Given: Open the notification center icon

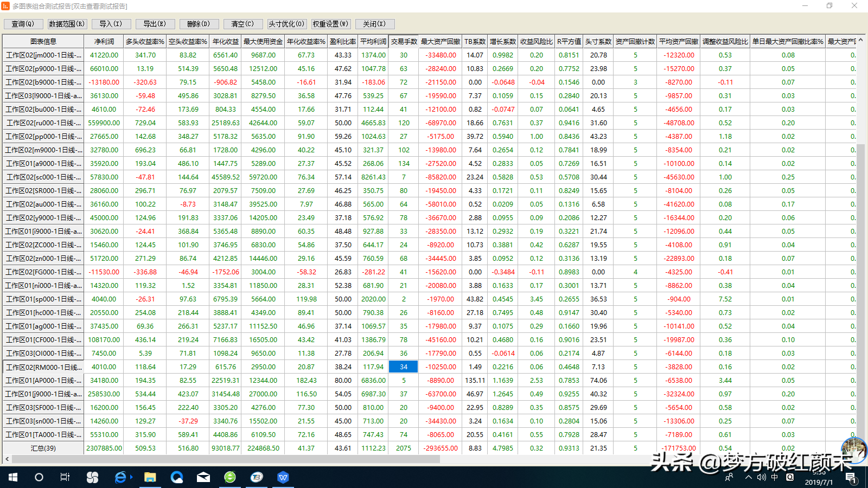Looking at the screenshot, I should [851, 478].
